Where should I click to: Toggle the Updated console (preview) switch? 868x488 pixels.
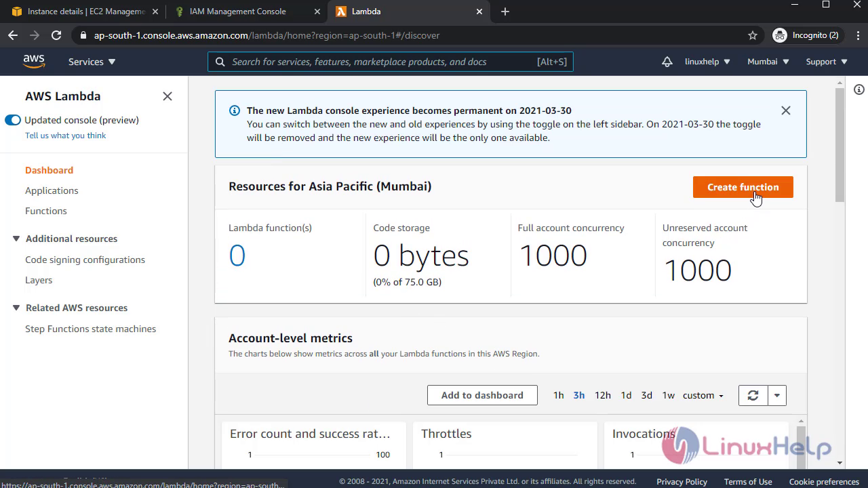(13, 120)
